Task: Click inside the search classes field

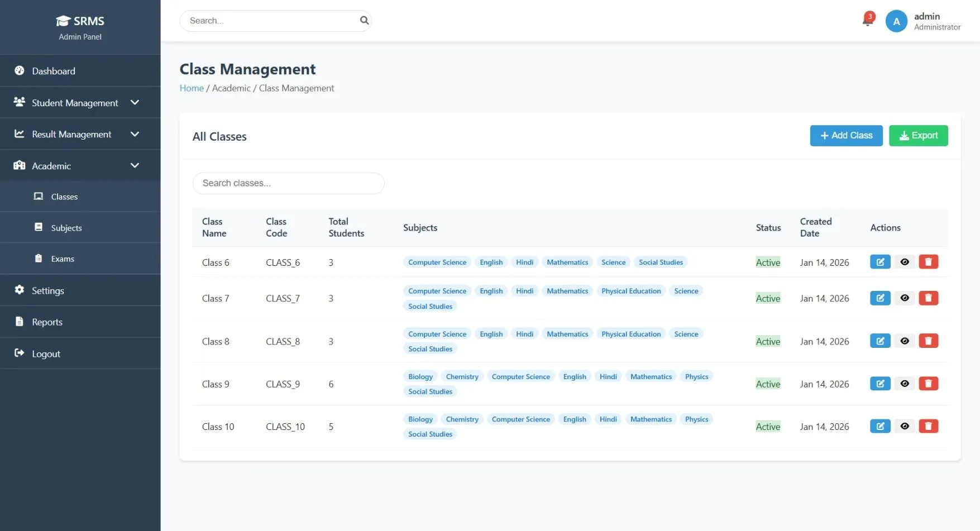Action: [x=288, y=183]
